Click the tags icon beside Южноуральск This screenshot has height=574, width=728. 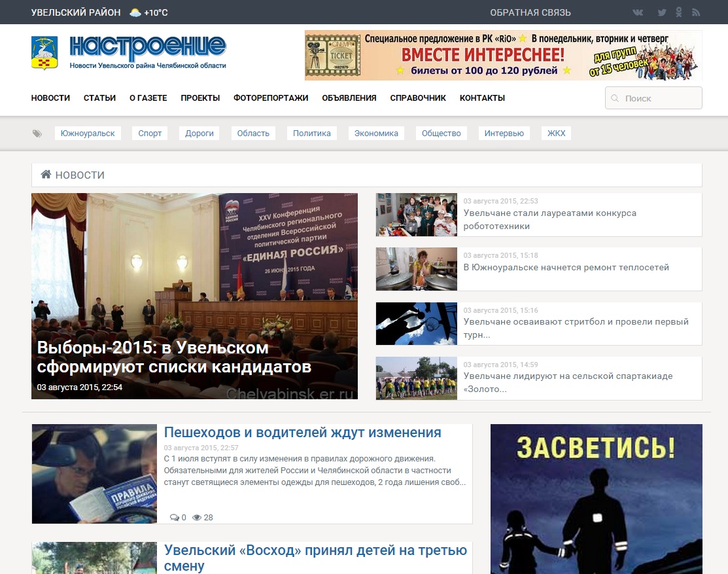pos(37,134)
